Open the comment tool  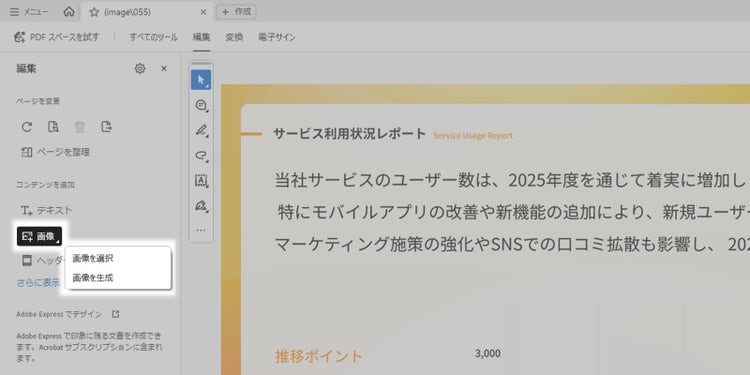tap(201, 105)
